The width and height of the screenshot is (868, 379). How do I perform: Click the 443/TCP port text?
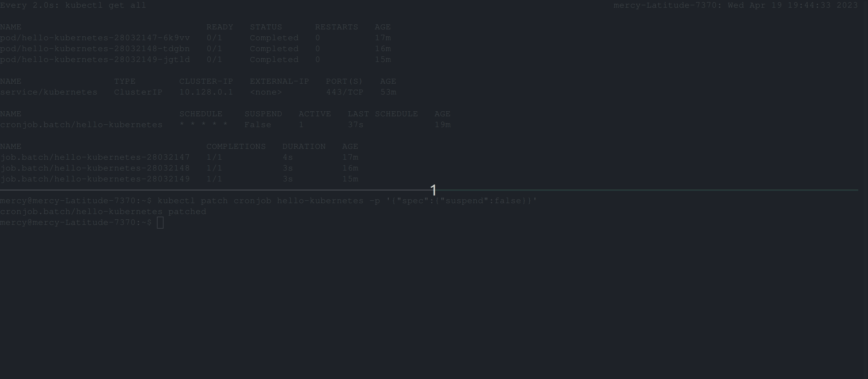pyautogui.click(x=344, y=92)
